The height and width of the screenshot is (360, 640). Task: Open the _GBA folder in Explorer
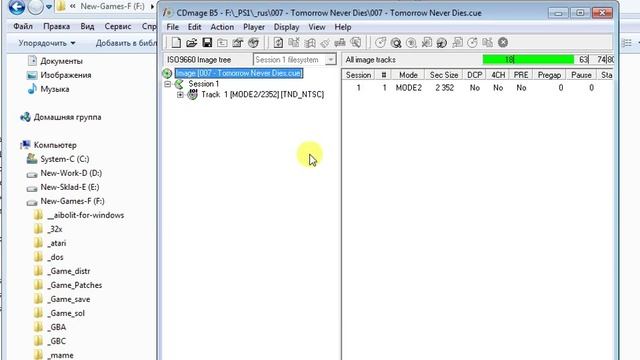[x=57, y=327]
